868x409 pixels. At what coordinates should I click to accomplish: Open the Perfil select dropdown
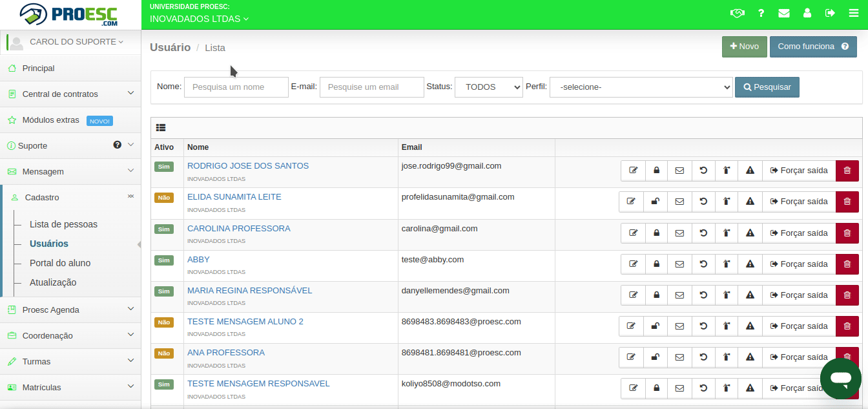[x=641, y=87]
